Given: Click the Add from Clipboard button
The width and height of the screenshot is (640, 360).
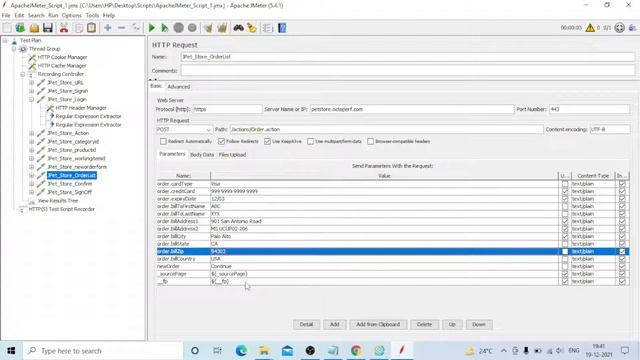Looking at the screenshot, I should click(x=378, y=324).
